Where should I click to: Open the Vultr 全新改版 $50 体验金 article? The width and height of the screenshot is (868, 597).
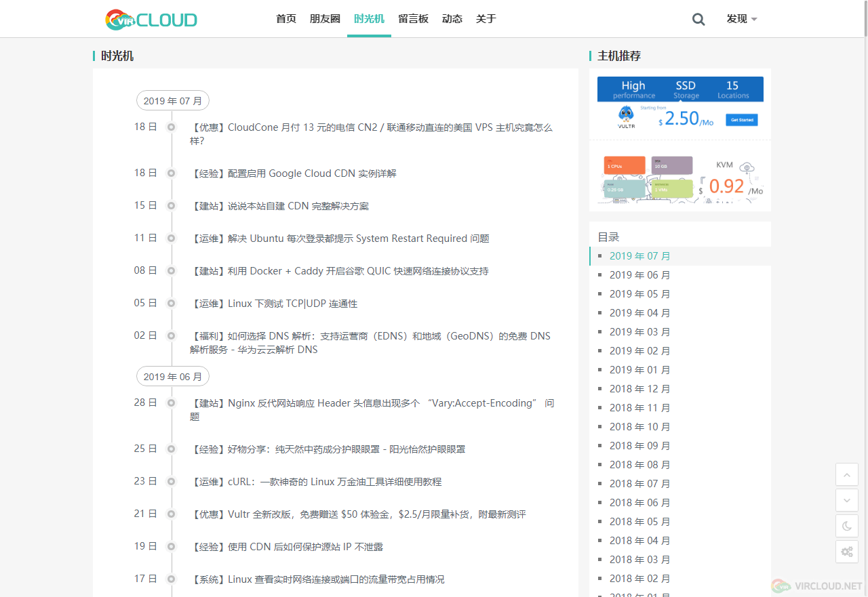point(358,514)
